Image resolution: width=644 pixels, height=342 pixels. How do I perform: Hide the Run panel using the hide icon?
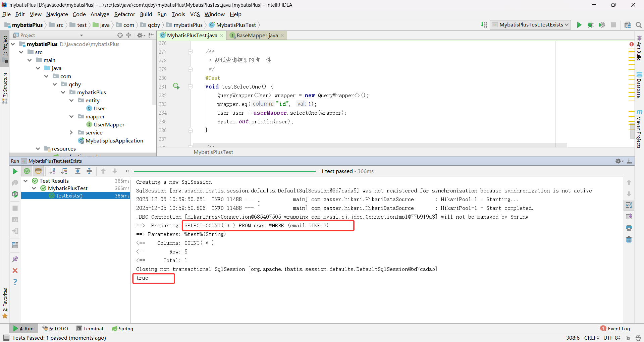630,161
